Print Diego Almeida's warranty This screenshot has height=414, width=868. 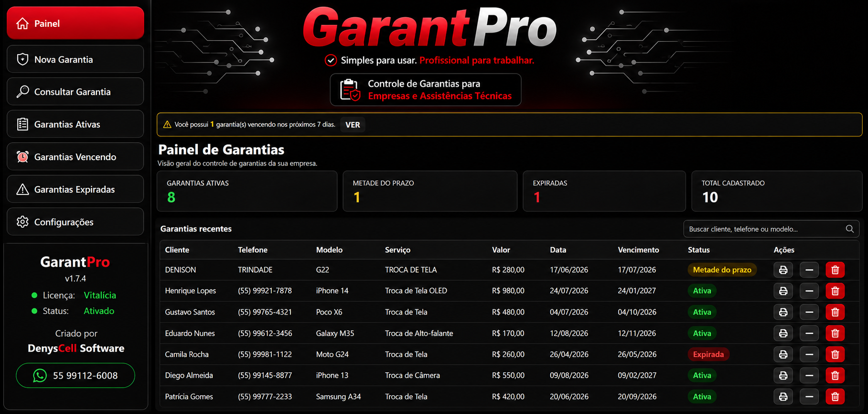[783, 375]
